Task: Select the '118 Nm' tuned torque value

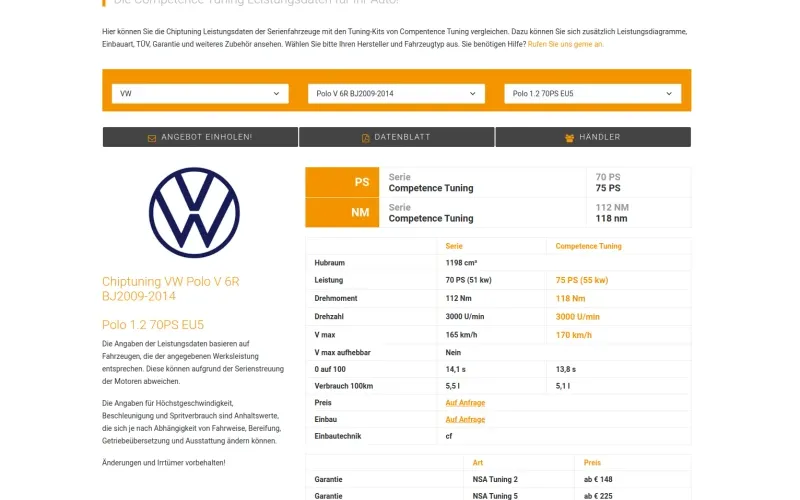Action: [570, 299]
